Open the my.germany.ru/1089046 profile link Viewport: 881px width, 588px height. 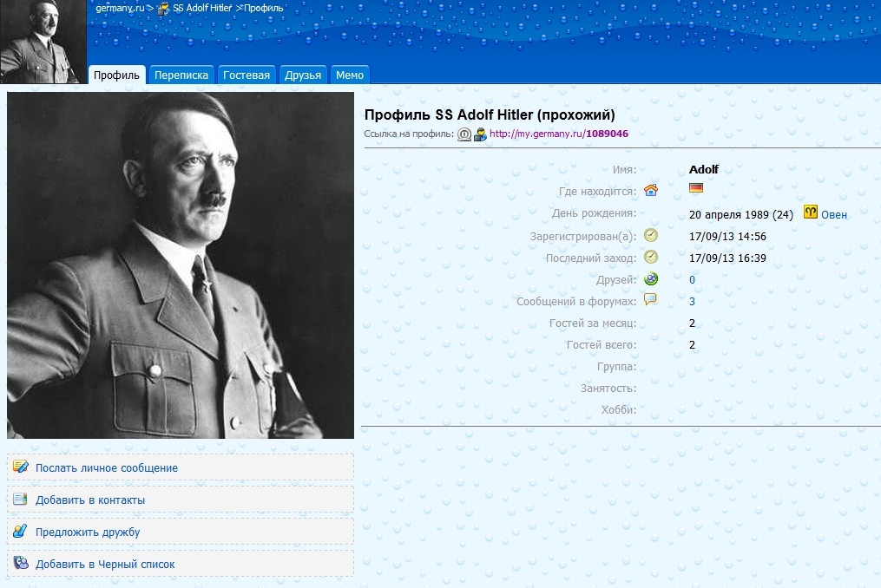pyautogui.click(x=558, y=134)
